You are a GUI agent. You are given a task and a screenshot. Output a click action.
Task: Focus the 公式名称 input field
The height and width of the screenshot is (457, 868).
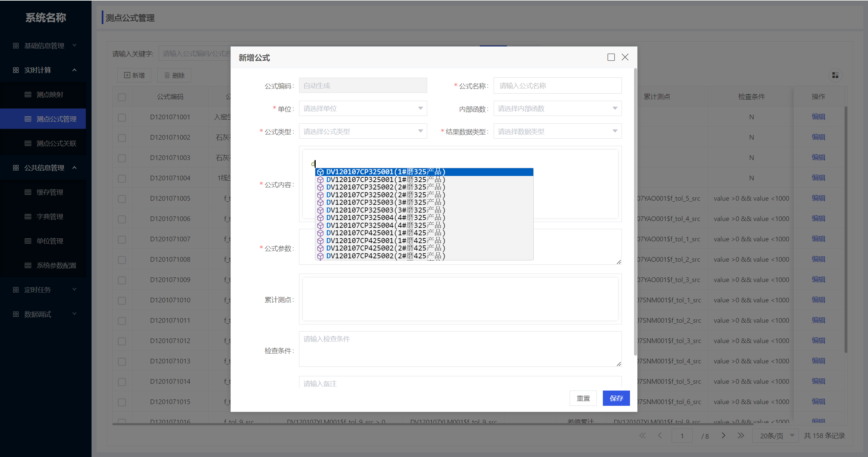pos(557,86)
